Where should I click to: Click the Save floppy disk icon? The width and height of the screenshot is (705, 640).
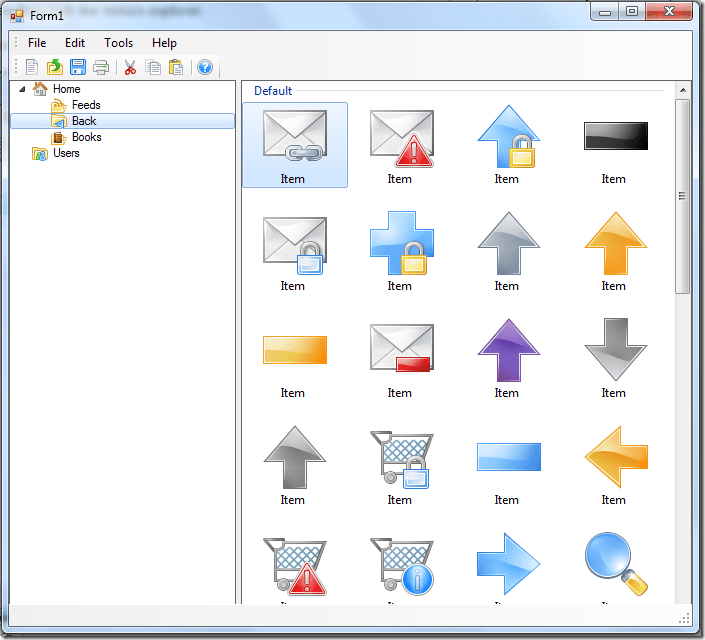[78, 67]
